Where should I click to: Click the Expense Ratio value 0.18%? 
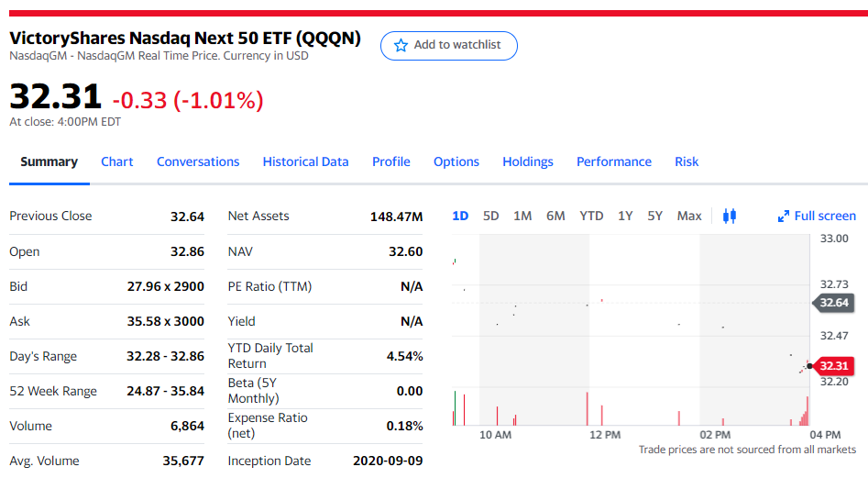[x=404, y=426]
